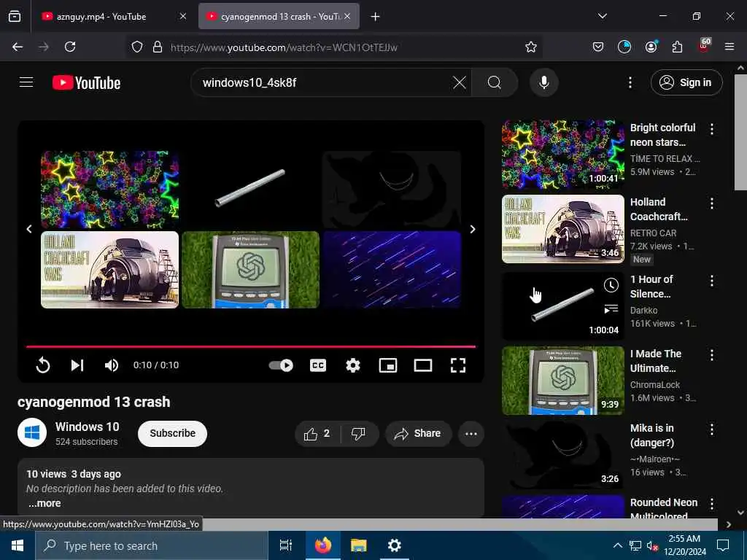
Task: Bookmark this page with the star
Action: pos(531,47)
